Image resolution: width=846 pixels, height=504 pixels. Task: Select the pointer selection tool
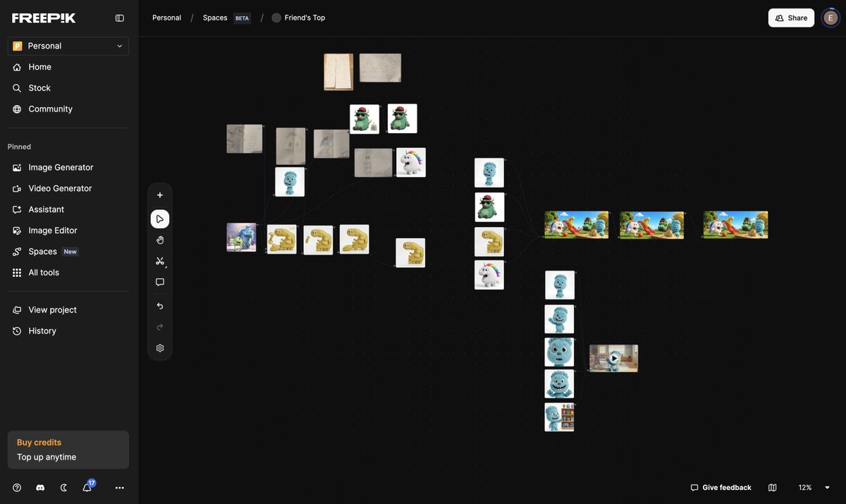coord(160,219)
